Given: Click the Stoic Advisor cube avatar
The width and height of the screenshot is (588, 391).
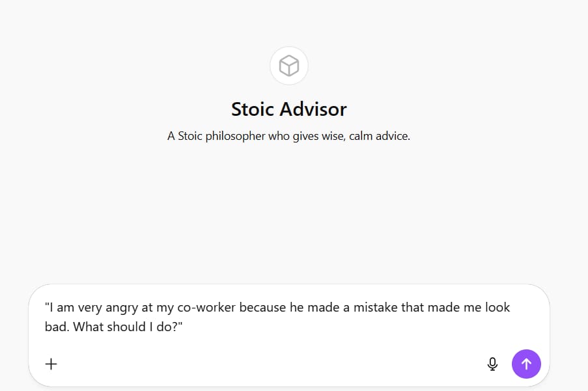Looking at the screenshot, I should [x=288, y=66].
